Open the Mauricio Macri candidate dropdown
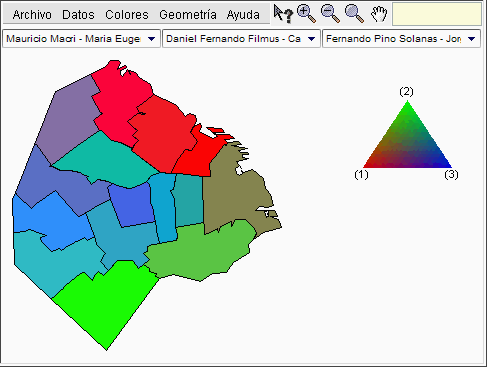 click(x=81, y=39)
